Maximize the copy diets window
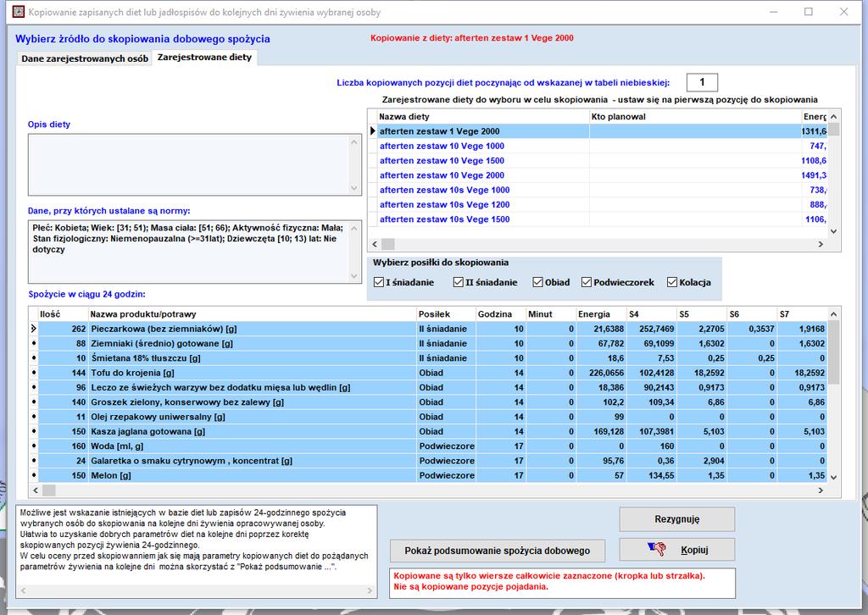Screen dimensions: 868x615 click(808, 12)
